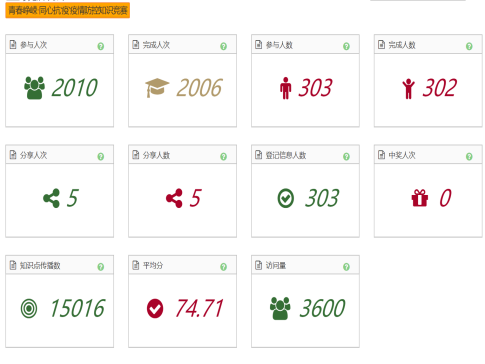Click help icon on 访问量 card
This screenshot has width=485, height=364.
(x=346, y=267)
